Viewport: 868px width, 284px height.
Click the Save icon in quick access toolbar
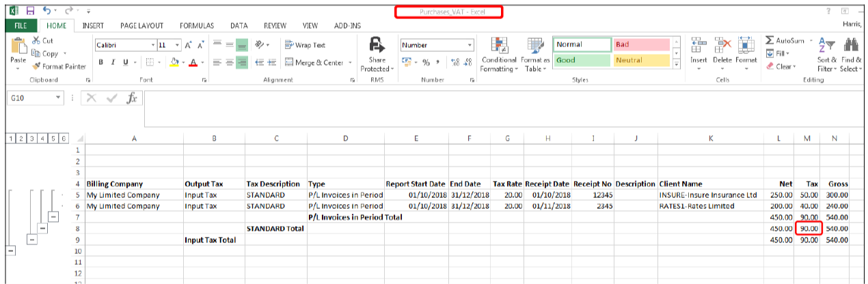coord(29,12)
